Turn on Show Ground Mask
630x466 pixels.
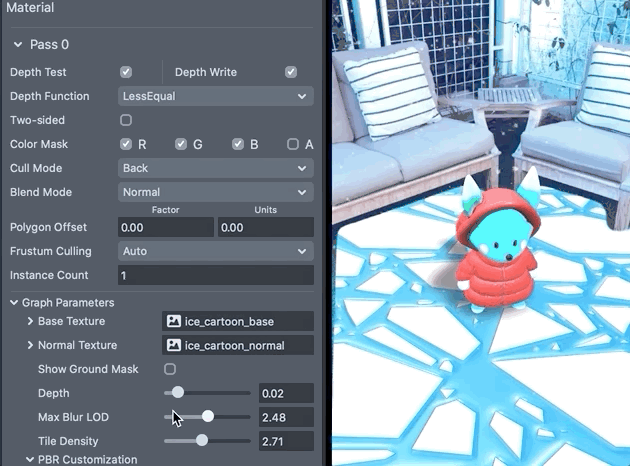click(x=169, y=369)
